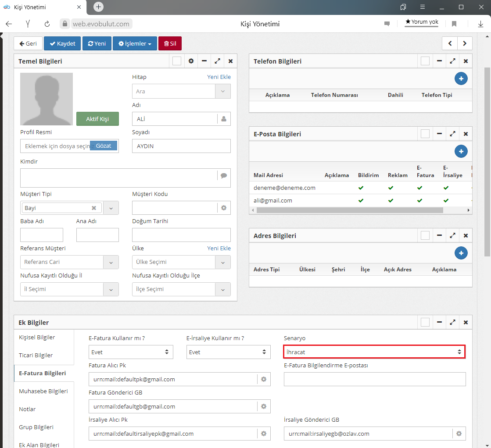The image size is (491, 448).
Task: Open the Senaryo dropdown
Action: coord(374,352)
